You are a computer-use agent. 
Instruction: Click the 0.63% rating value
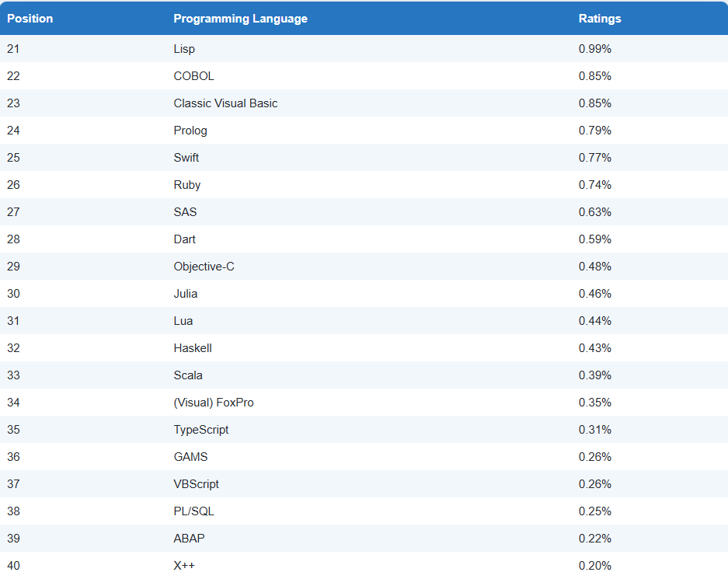[x=594, y=212]
